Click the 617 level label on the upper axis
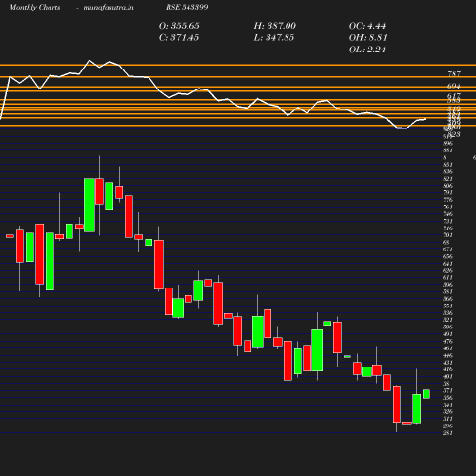The height and width of the screenshot is (476, 476). (x=454, y=95)
